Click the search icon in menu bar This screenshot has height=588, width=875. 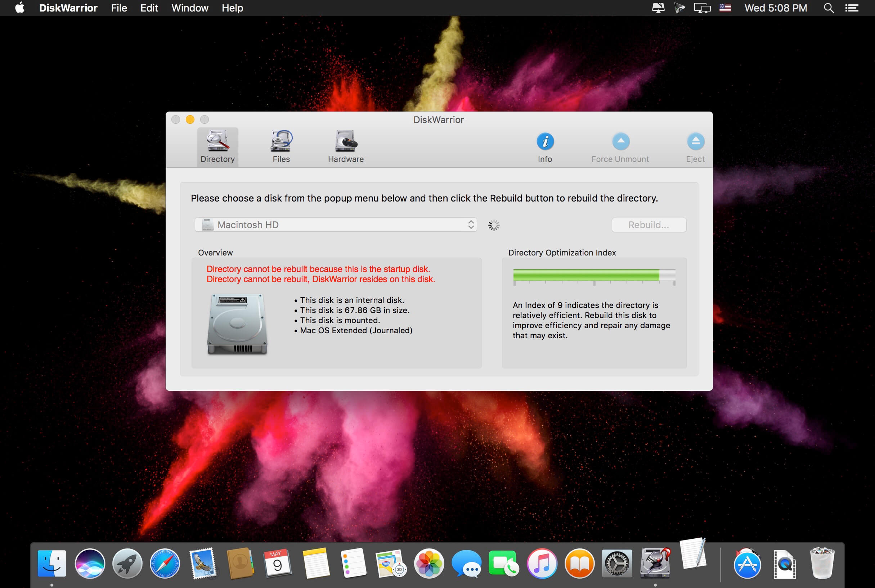[x=829, y=8]
